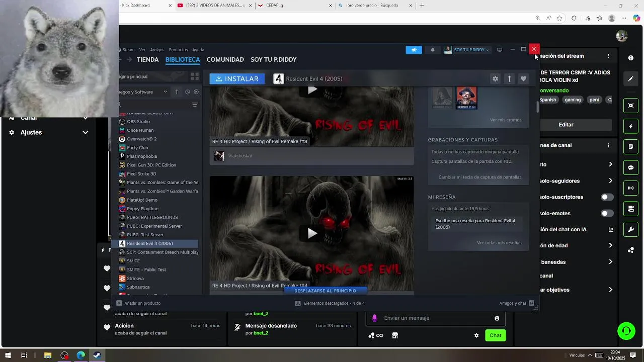Switch to the CEDAPug browser tab
Image resolution: width=644 pixels, height=362 pixels.
coord(294,6)
